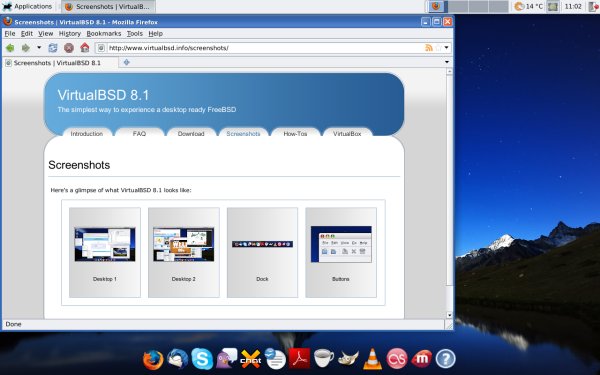The image size is (600, 375).
Task: Open the Download page tab
Action: point(191,133)
